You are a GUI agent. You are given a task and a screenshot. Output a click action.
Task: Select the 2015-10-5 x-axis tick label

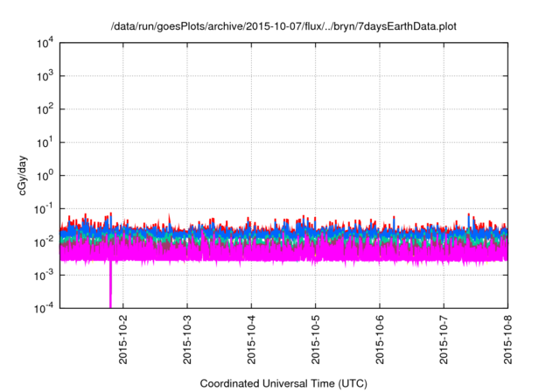pyautogui.click(x=315, y=339)
